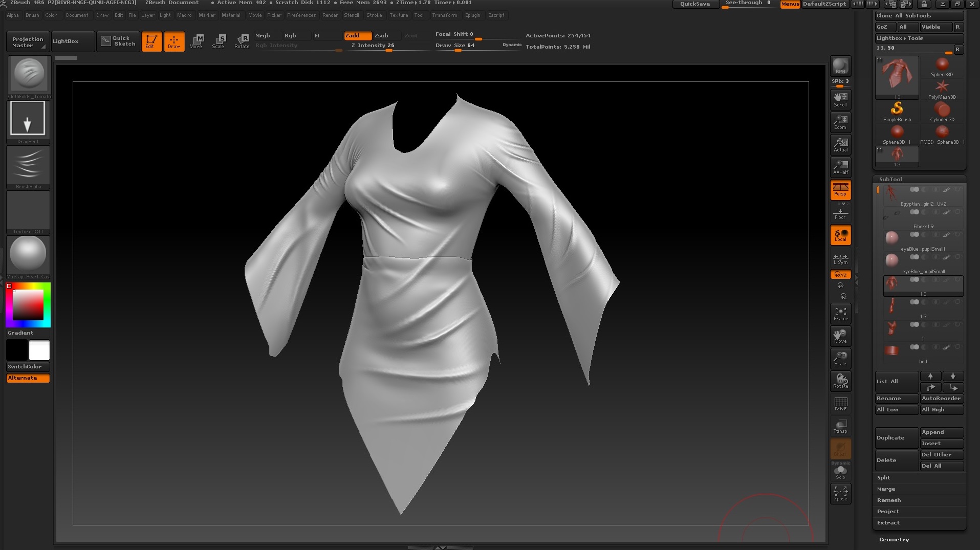Open the Stroke menu
Screen dimensions: 980x550
[374, 15]
